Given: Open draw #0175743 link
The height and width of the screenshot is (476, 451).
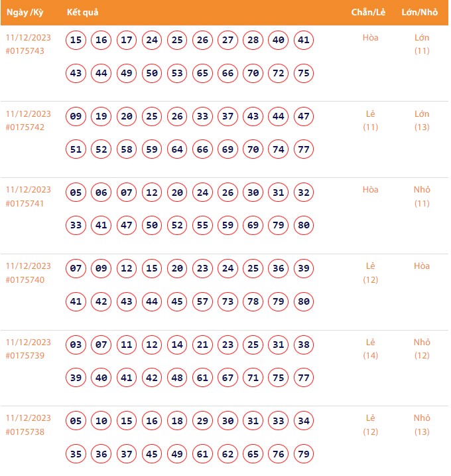Looking at the screenshot, I should (x=25, y=51).
